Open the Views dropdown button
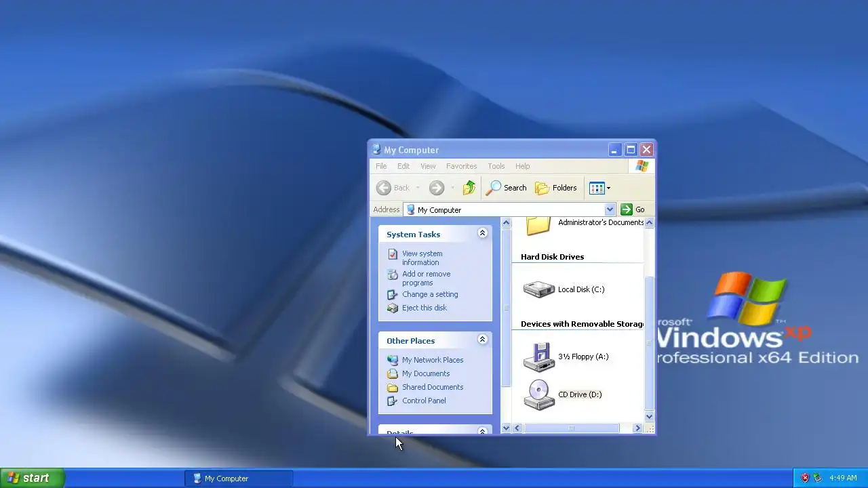Image resolution: width=868 pixels, height=488 pixels. [600, 188]
